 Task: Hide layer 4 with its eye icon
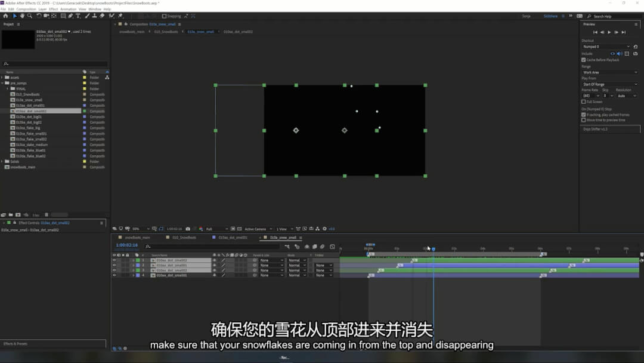coord(114,275)
